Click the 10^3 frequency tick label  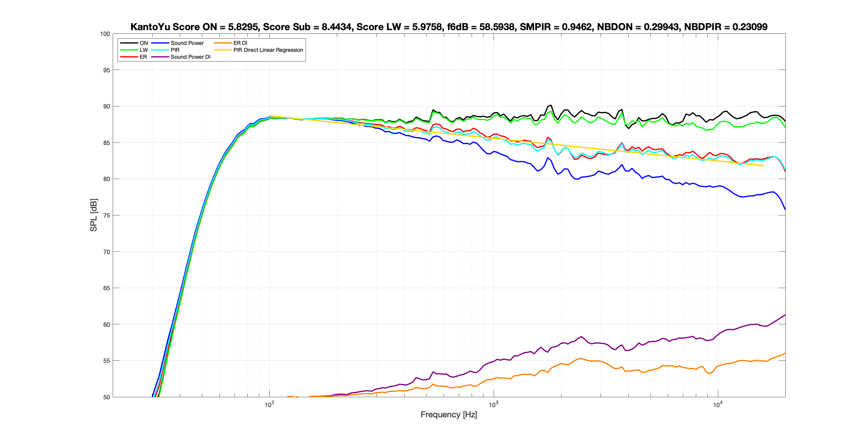494,405
